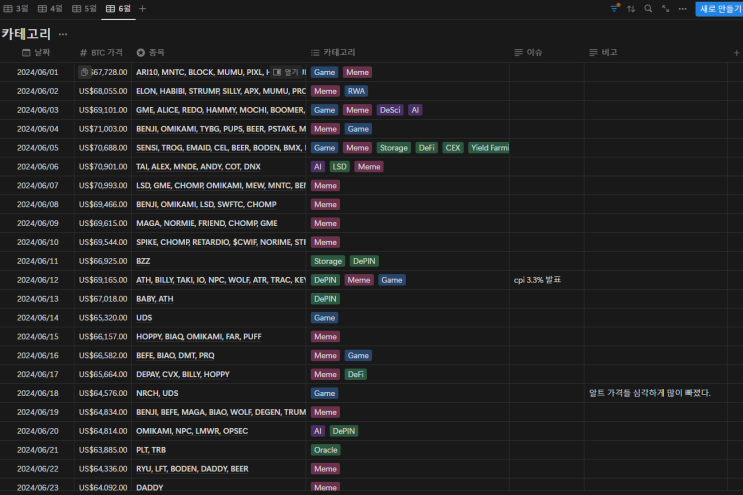Click the 열기 open button on 2024/06/01 row
The image size is (743, 495).
pos(286,72)
